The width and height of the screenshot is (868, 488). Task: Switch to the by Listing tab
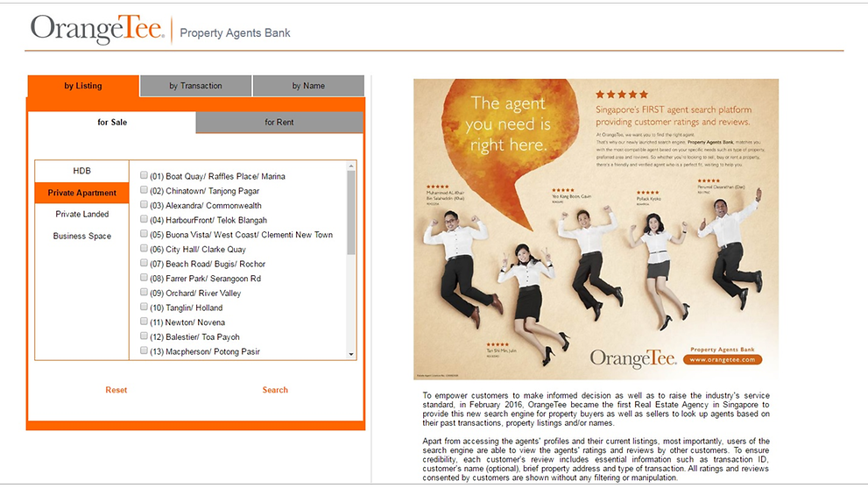(83, 86)
